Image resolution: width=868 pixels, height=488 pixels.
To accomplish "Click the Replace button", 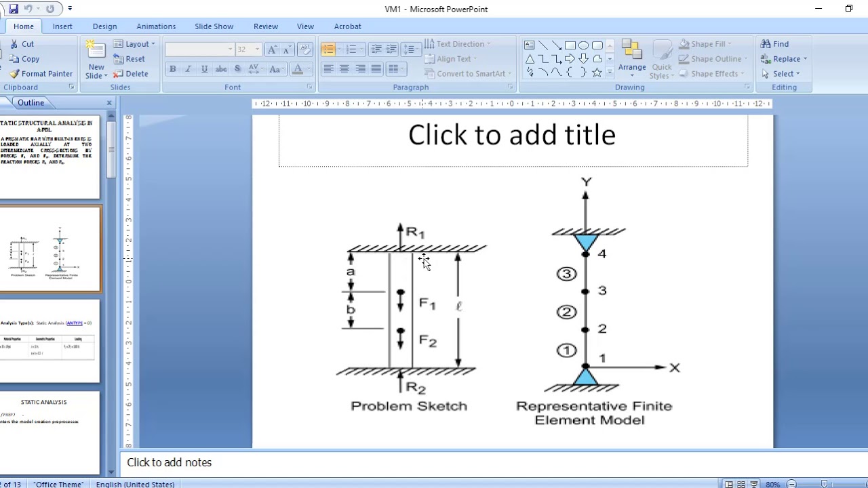I will pyautogui.click(x=785, y=59).
